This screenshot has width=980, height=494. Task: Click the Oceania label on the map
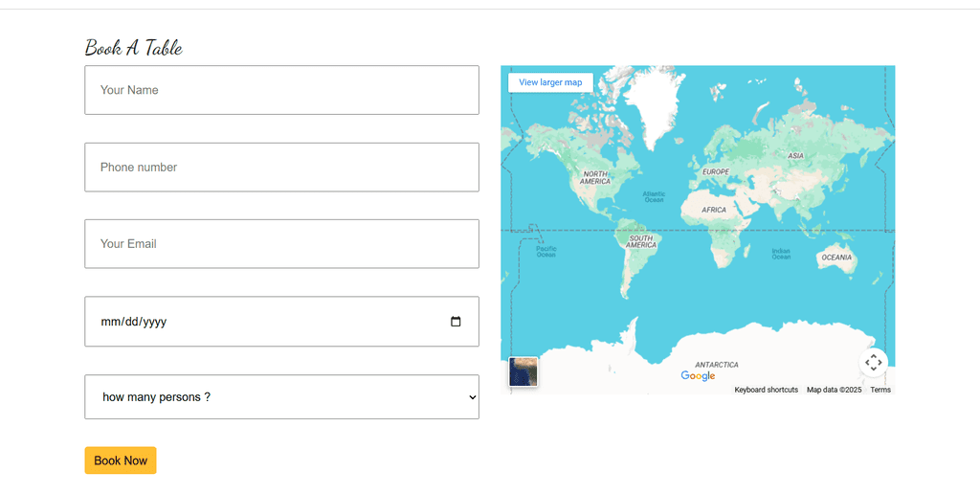point(836,258)
